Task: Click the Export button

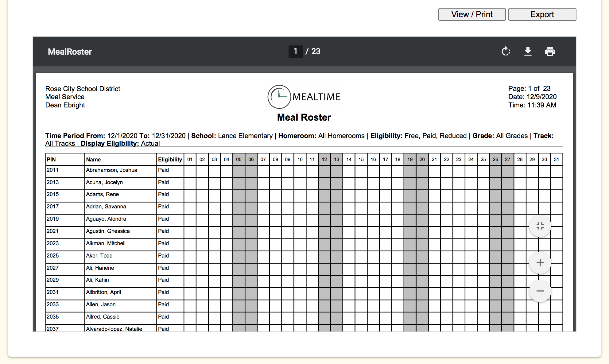Action: (x=542, y=14)
